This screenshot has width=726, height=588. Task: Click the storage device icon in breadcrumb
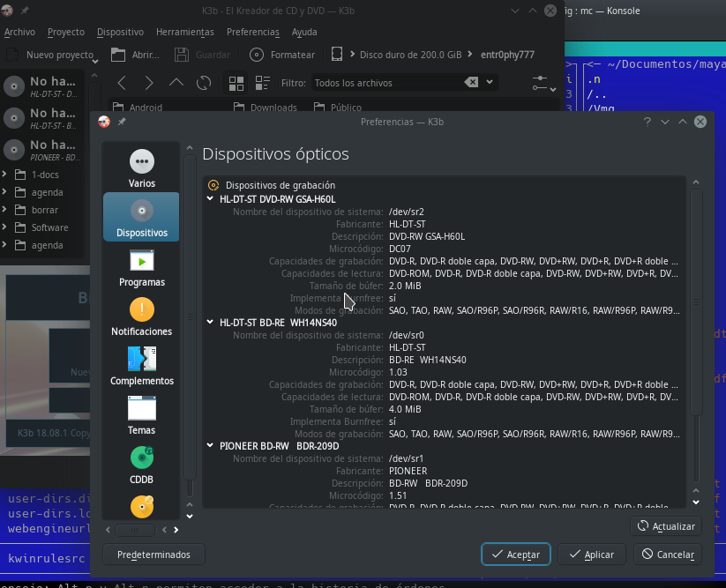coord(337,55)
